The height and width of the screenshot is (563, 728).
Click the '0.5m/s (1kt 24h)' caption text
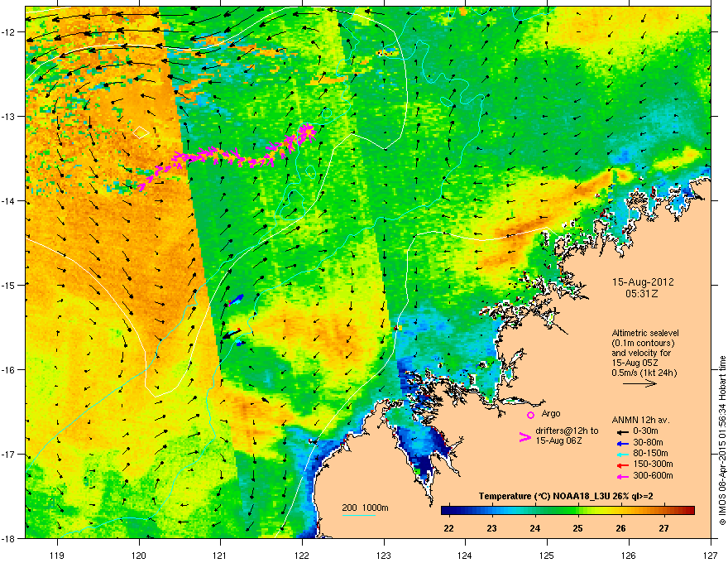(x=644, y=373)
